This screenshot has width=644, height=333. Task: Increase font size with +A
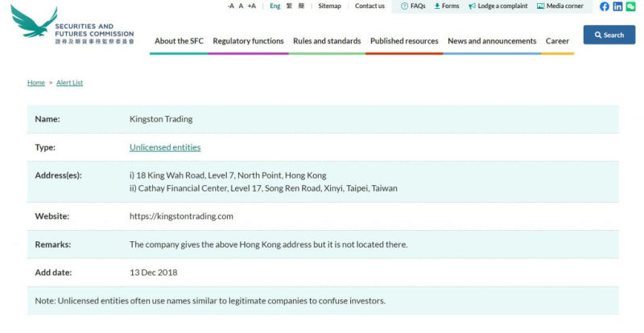click(x=252, y=6)
